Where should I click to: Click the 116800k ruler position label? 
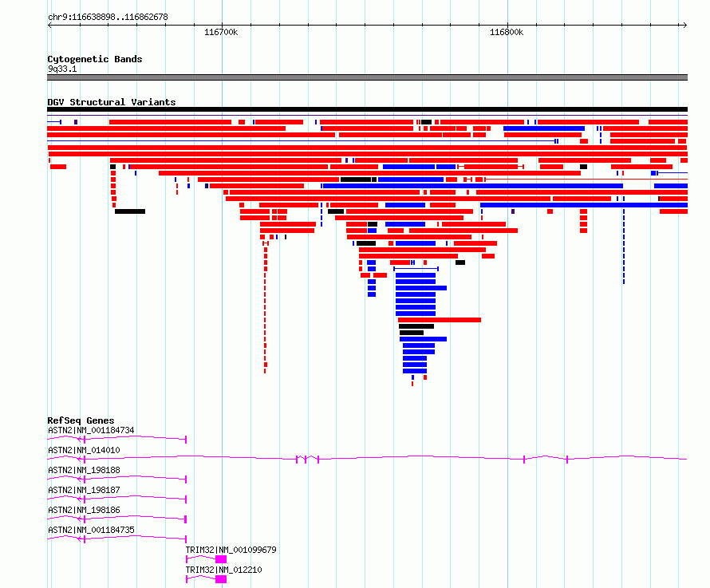(507, 32)
